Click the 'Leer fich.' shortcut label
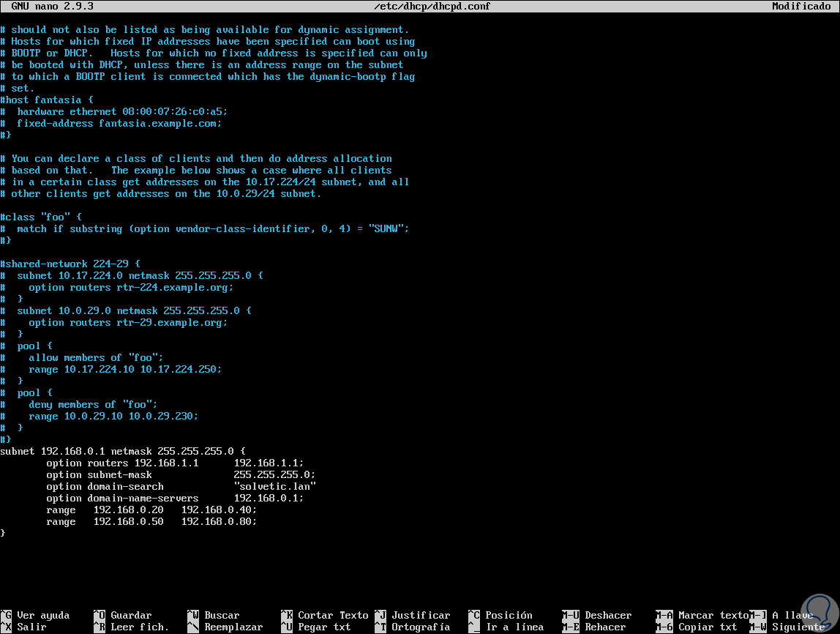The image size is (840, 634). (x=140, y=627)
